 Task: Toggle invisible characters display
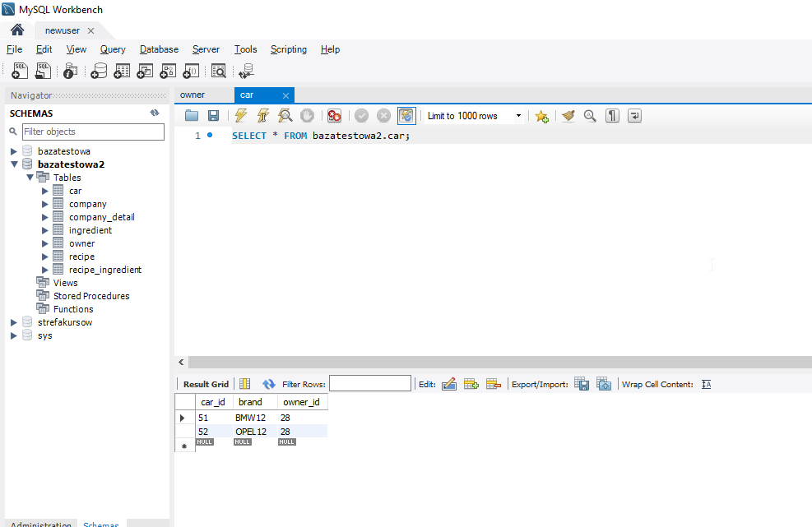612,115
